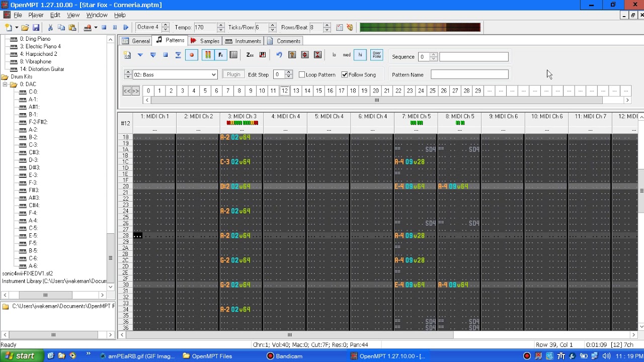Create a new module file
Screen dimensions: 644x362
pos(8,28)
